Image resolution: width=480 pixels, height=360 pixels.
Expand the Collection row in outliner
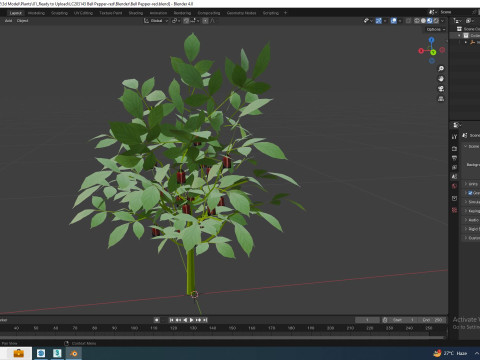459,35
